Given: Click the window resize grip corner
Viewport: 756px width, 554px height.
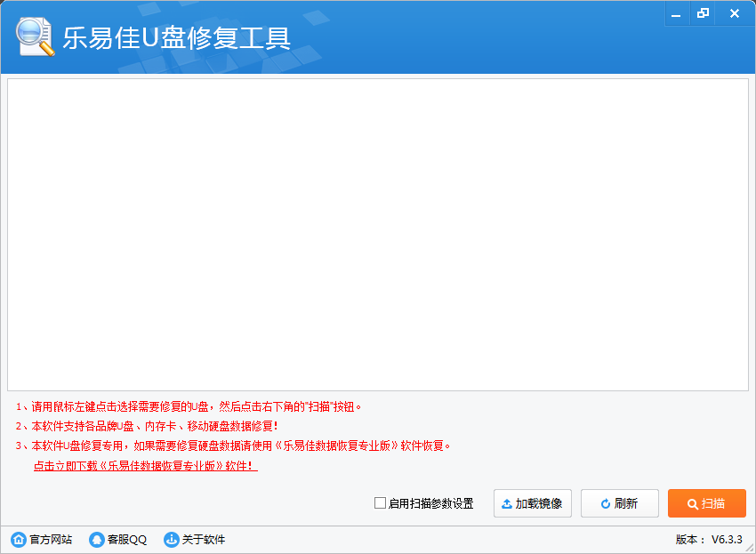Looking at the screenshot, I should (750, 548).
